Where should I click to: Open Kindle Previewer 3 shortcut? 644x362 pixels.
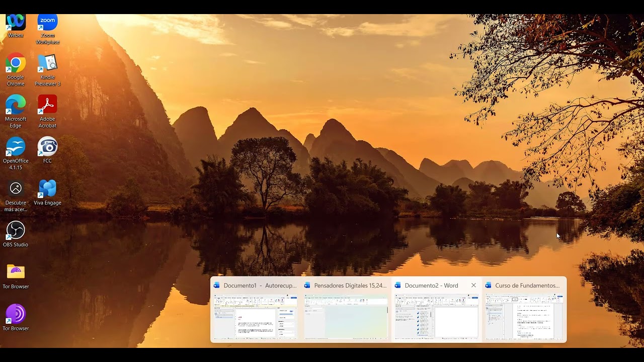(47, 69)
